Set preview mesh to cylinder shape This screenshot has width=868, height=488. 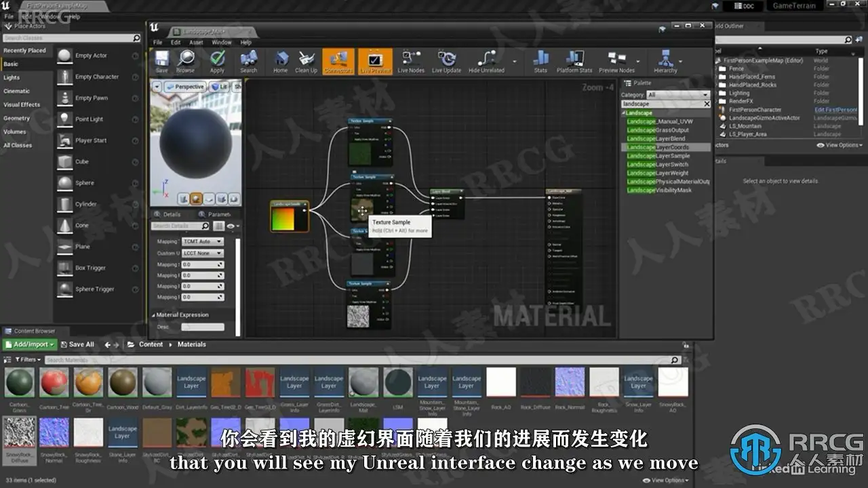pyautogui.click(x=184, y=199)
